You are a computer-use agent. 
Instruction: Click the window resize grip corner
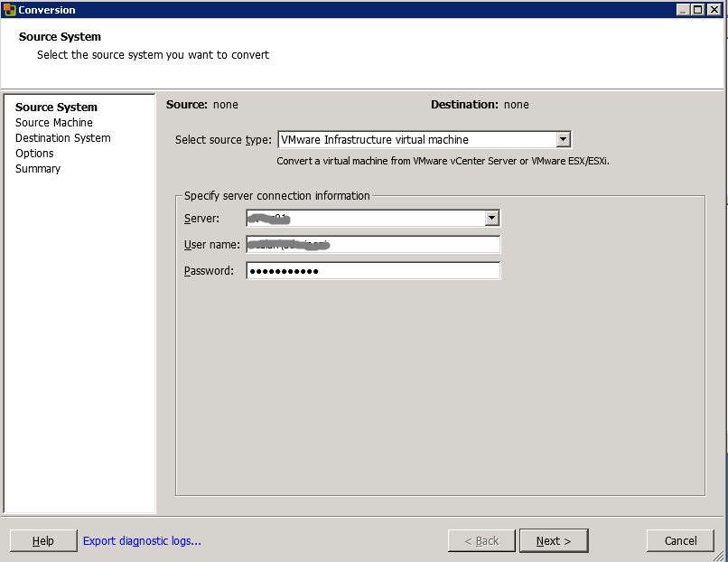(x=718, y=556)
